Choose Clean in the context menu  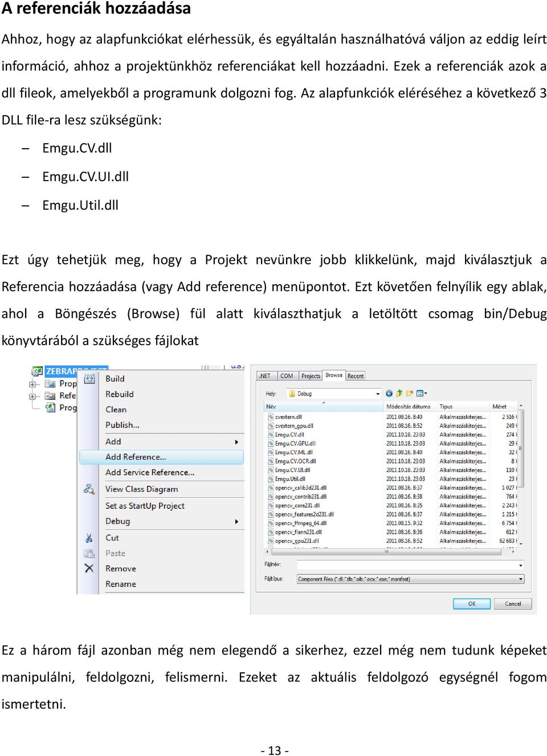[x=116, y=409]
